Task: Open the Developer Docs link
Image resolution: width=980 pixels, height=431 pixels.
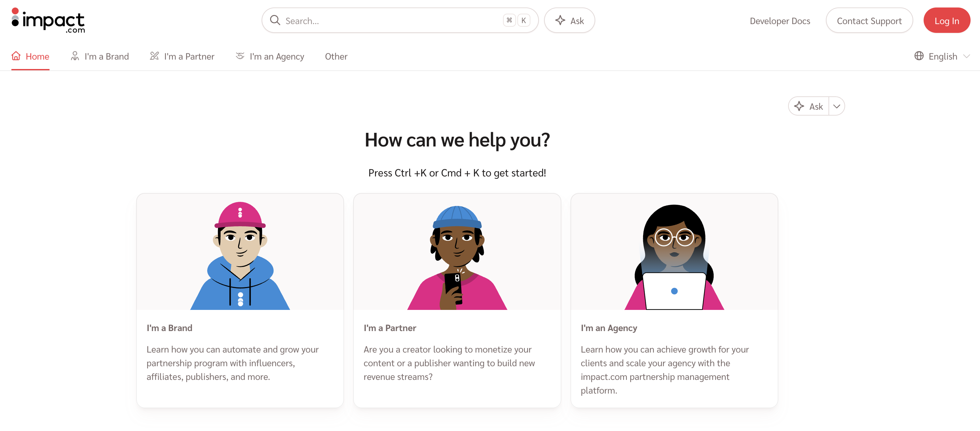Action: [x=780, y=21]
